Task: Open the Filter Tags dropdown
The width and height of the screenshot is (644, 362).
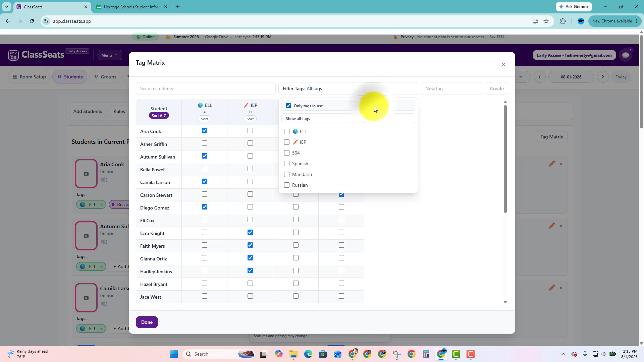Action: (x=348, y=88)
